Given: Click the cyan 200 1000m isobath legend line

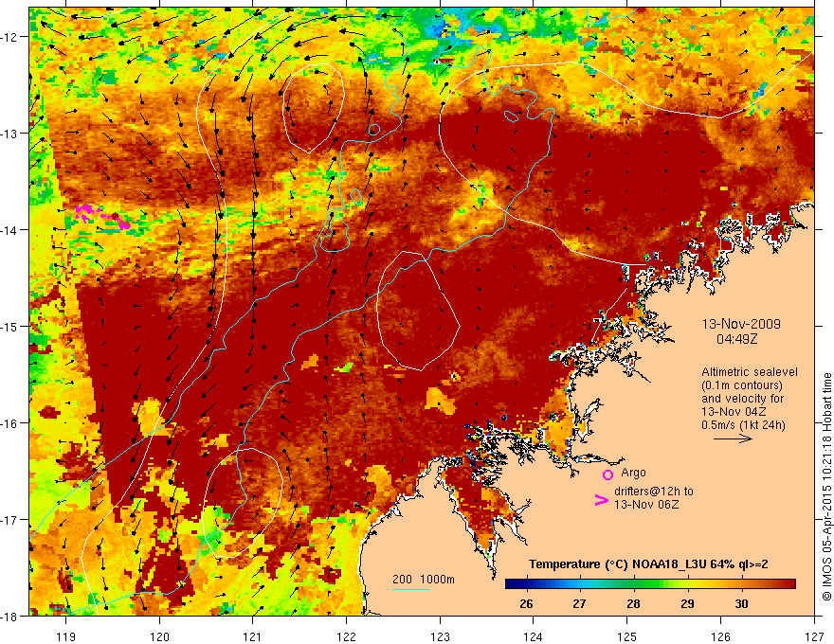Looking at the screenshot, I should pyautogui.click(x=410, y=589).
